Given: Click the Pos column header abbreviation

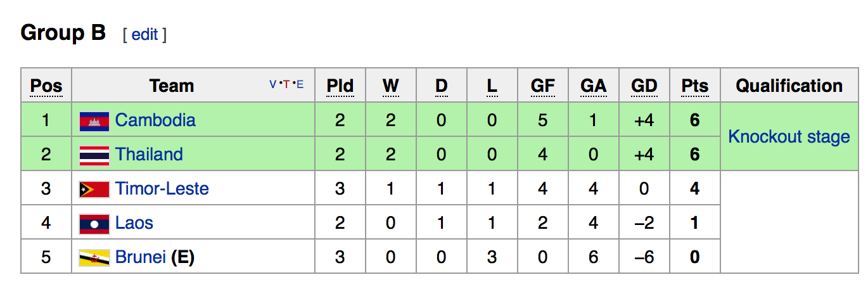Looking at the screenshot, I should (x=46, y=86).
